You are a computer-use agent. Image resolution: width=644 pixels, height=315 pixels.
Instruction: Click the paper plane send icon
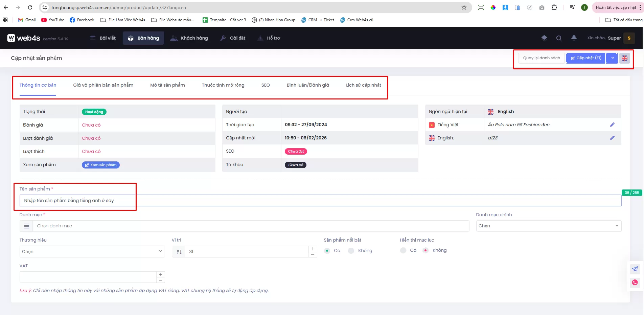click(x=635, y=269)
